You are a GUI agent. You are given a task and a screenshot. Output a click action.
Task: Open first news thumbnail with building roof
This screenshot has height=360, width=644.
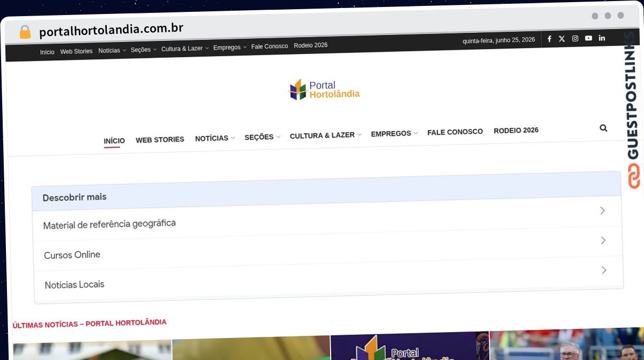tap(92, 350)
